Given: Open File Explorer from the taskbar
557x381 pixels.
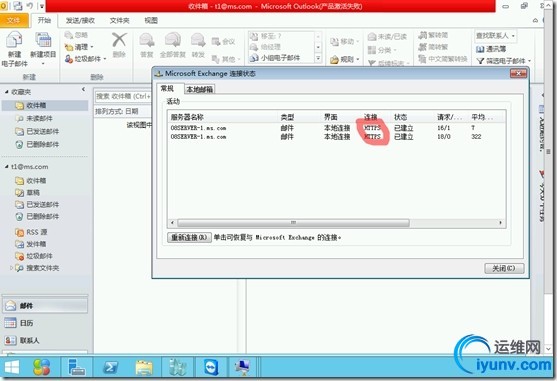Looking at the screenshot, I should click(x=144, y=367).
